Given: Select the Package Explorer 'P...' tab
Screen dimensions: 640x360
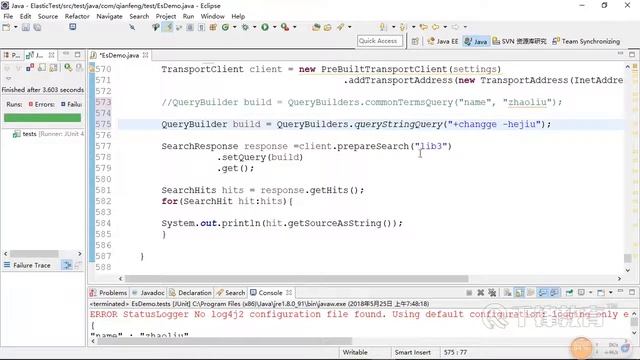Looking at the screenshot, I should [x=12, y=55].
